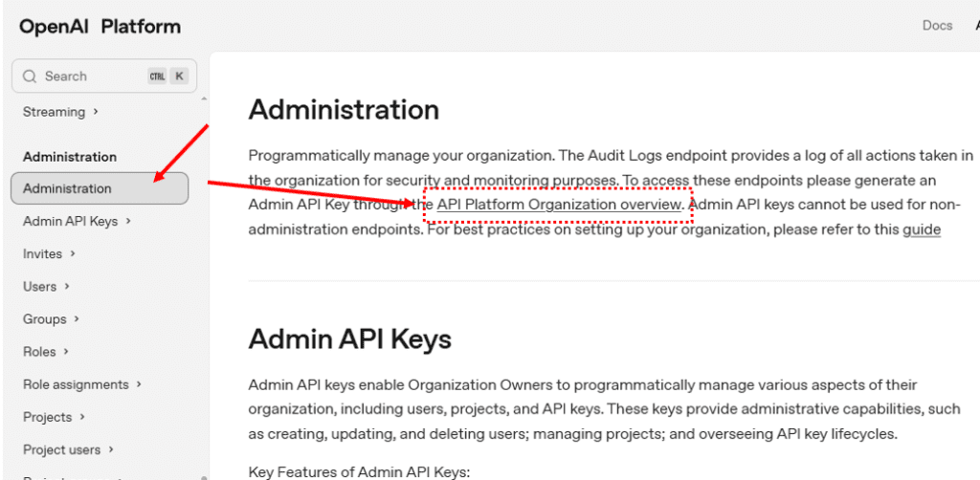The image size is (980, 480).
Task: Expand the Projects sidebar section
Action: tap(54, 417)
